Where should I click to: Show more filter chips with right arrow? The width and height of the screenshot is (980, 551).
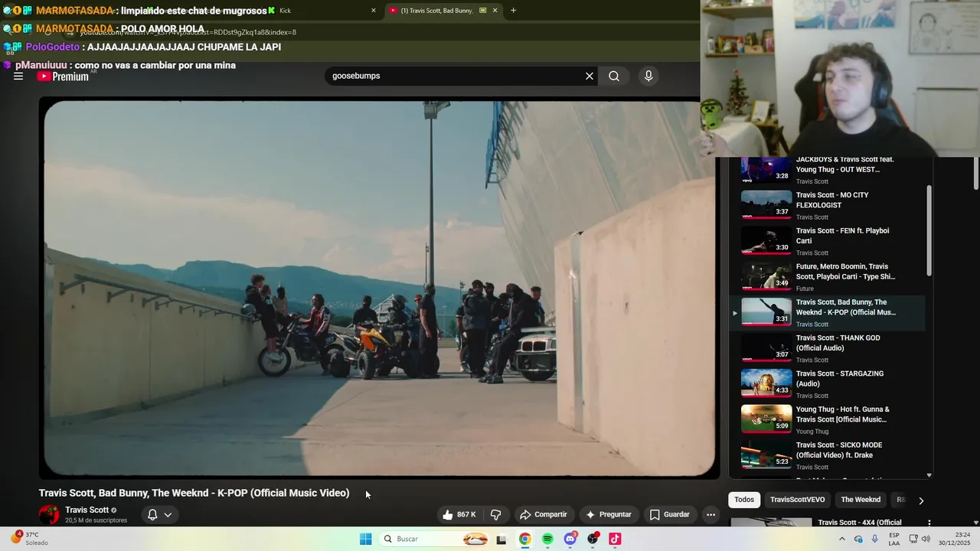[x=921, y=500]
